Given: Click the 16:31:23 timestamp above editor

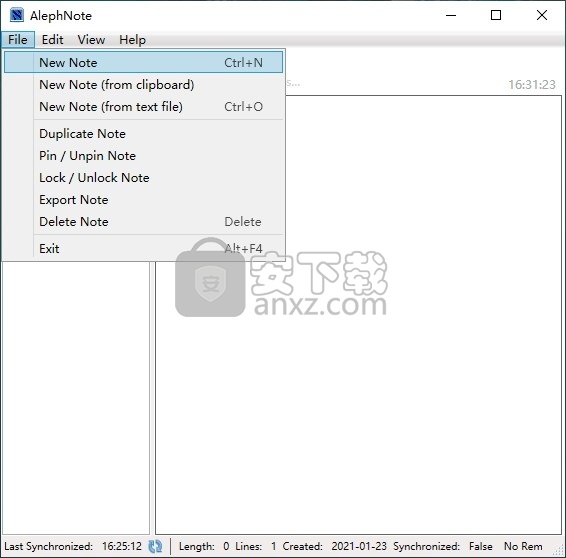Looking at the screenshot, I should [532, 84].
